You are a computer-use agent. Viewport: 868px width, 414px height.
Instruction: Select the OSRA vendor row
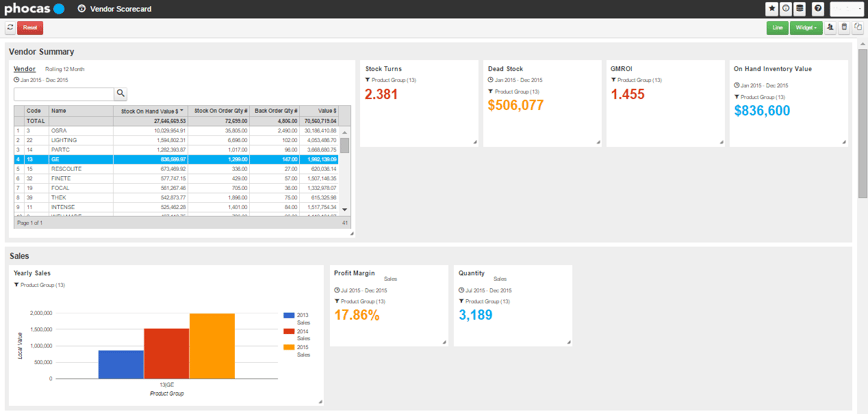click(x=175, y=131)
